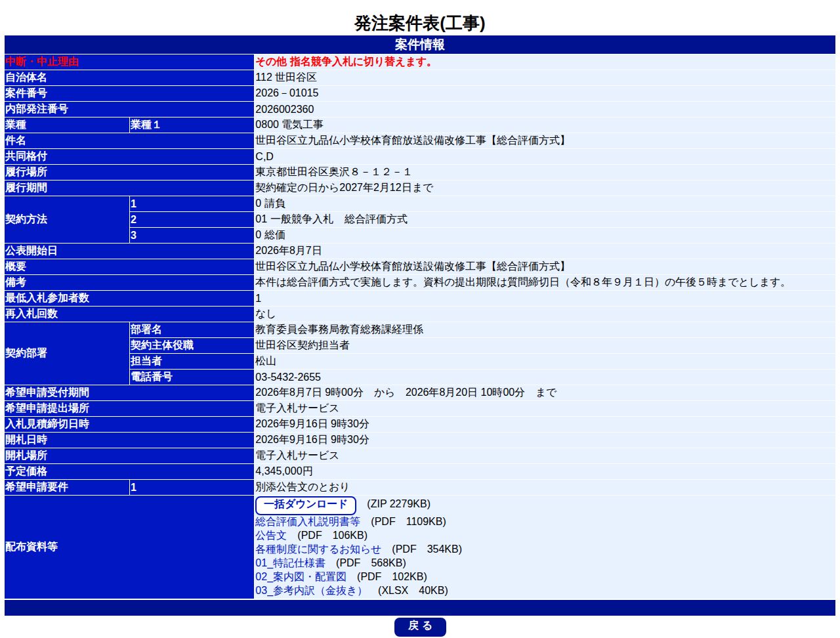Select the red text その他 指名競争入札に切り替えます。
Screen dimensions: 840x638
[x=346, y=62]
